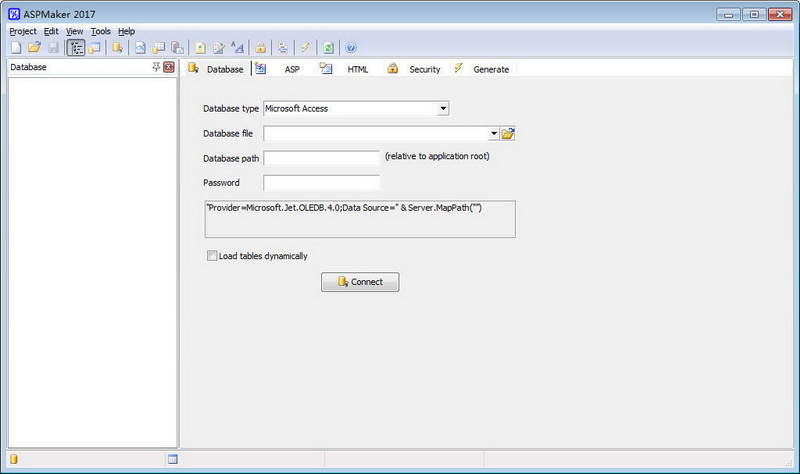This screenshot has width=800, height=474.
Task: Click the 'Database' pane title text
Action: click(29, 67)
